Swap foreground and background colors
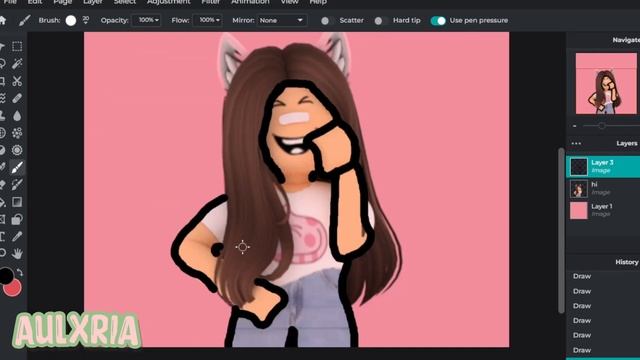 click(x=20, y=273)
